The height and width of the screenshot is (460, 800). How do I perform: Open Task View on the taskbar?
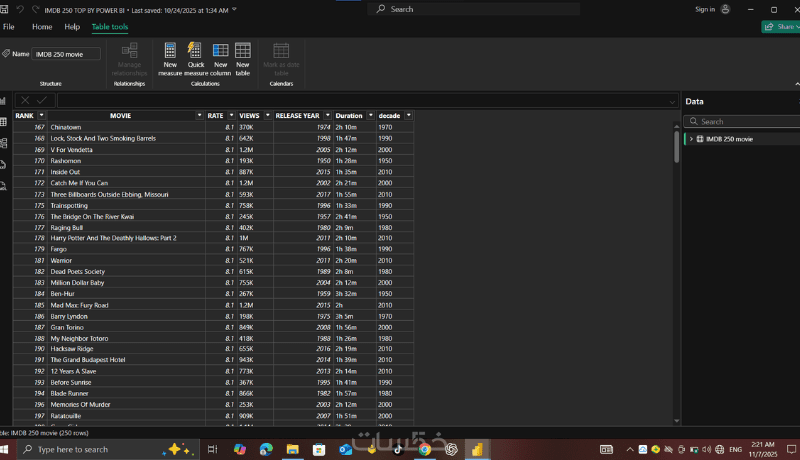click(212, 449)
